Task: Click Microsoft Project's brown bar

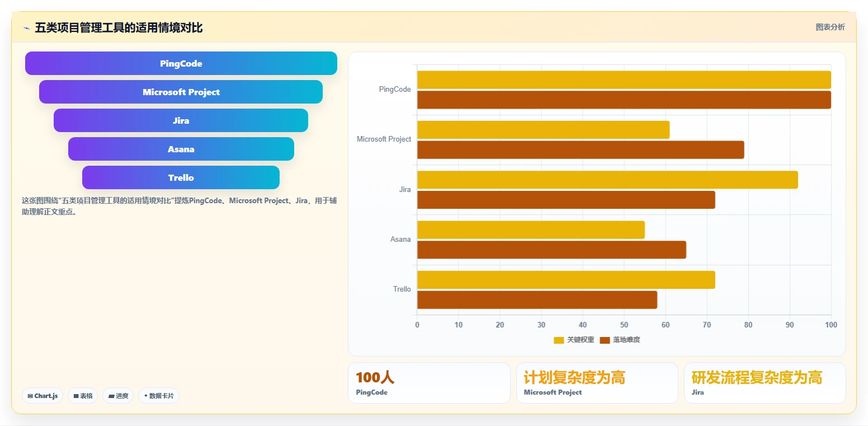Action: (581, 149)
